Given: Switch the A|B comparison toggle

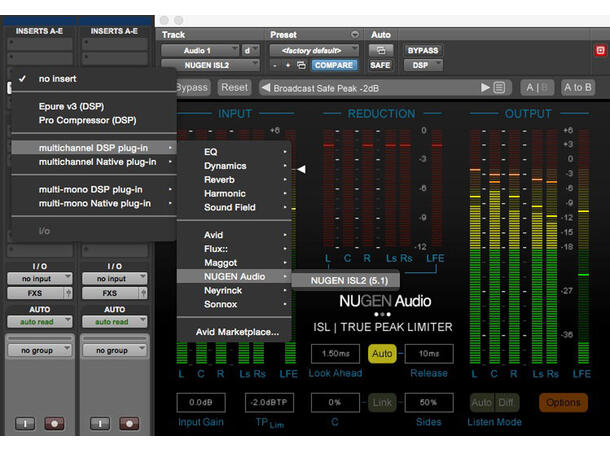Looking at the screenshot, I should click(536, 88).
